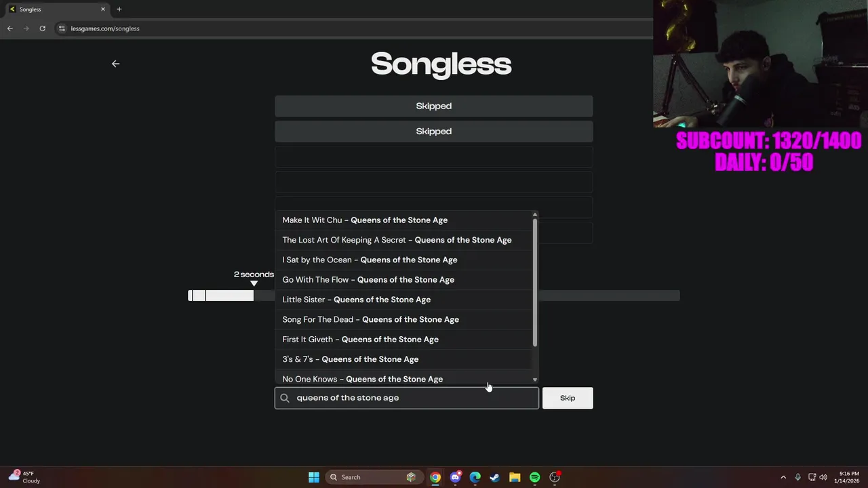
Task: Click the audio progress bar filled segment
Action: click(221, 296)
